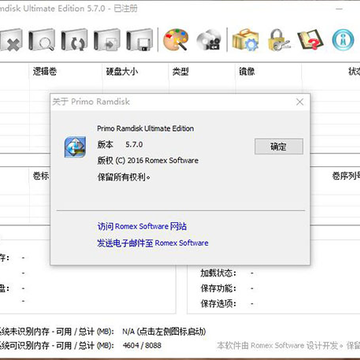Click the blue info circle icon

(x=343, y=40)
